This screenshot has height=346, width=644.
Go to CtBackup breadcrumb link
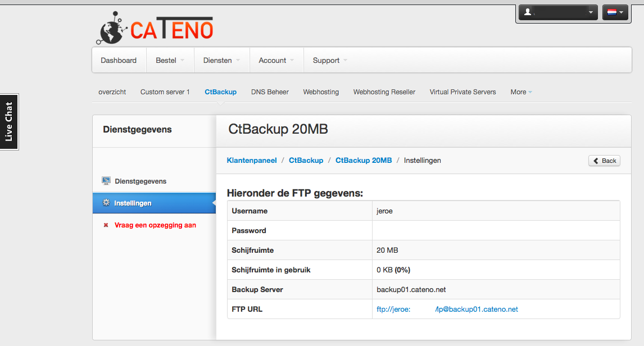[x=306, y=161]
